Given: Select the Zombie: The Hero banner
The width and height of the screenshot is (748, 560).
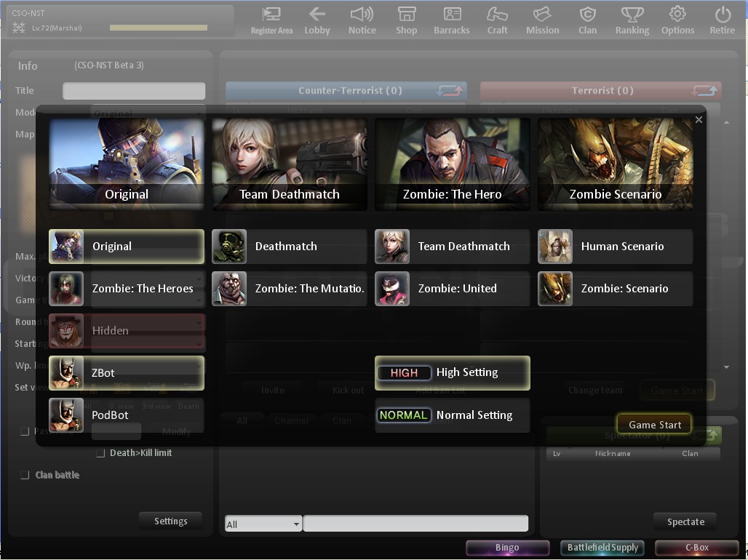Looking at the screenshot, I should point(453,164).
